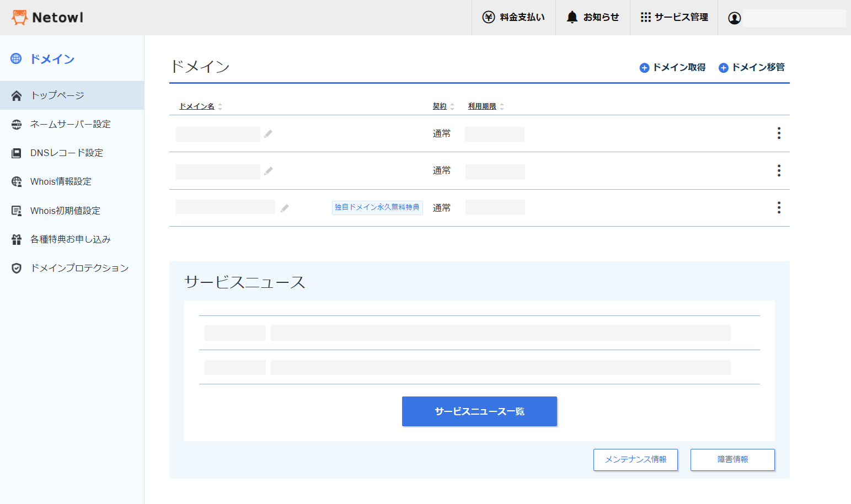Open Whois初期値設定
The width and height of the screenshot is (851, 504).
[x=72, y=211]
